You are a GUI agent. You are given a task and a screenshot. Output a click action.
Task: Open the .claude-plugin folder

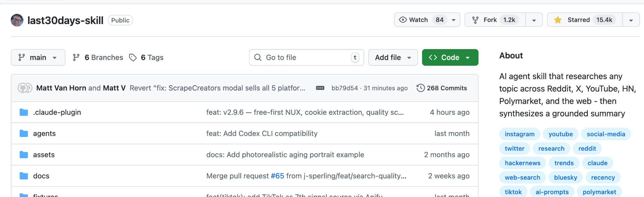pyautogui.click(x=57, y=112)
